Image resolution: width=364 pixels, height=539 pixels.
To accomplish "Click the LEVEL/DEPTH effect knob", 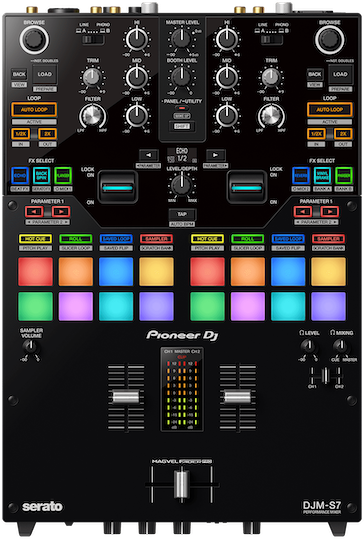I will 181,185.
